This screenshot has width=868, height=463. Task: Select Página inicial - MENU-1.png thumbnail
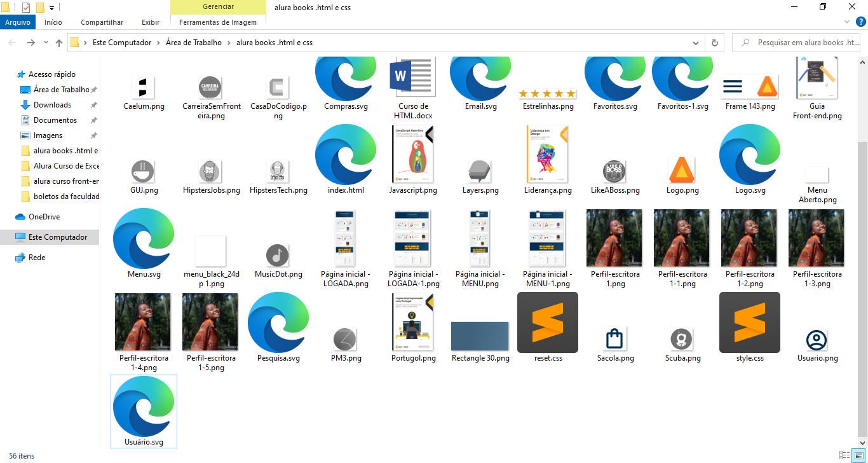548,238
